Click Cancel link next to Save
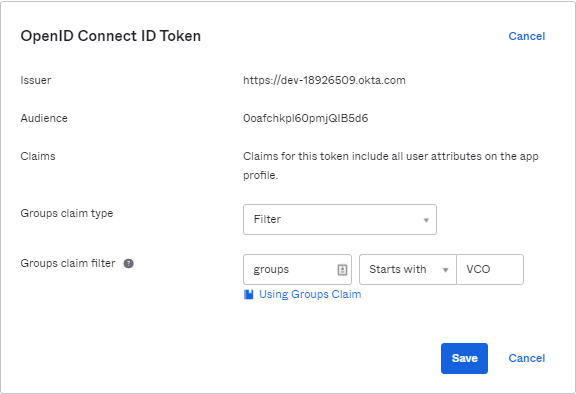The image size is (576, 394). tap(526, 358)
